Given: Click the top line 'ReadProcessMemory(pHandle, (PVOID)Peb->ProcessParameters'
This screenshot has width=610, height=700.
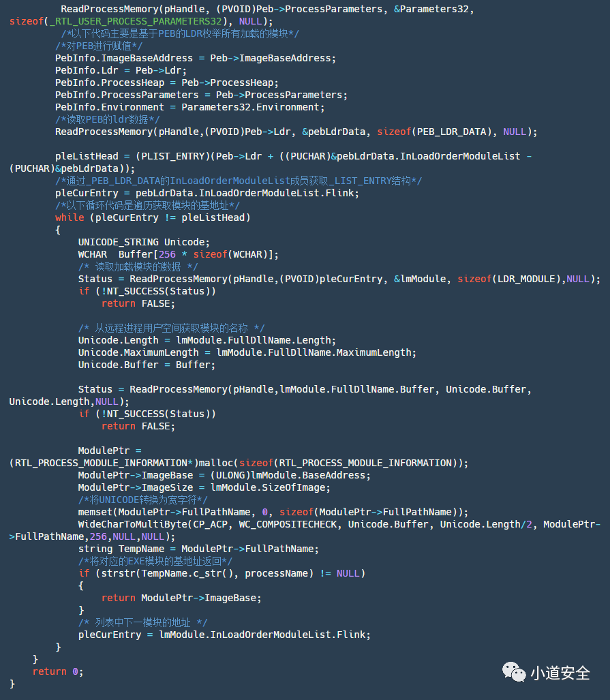Looking at the screenshot, I should 267,9.
